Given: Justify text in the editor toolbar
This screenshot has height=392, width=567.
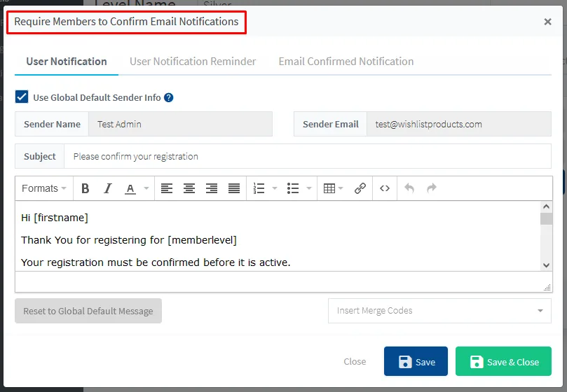Looking at the screenshot, I should tap(234, 188).
